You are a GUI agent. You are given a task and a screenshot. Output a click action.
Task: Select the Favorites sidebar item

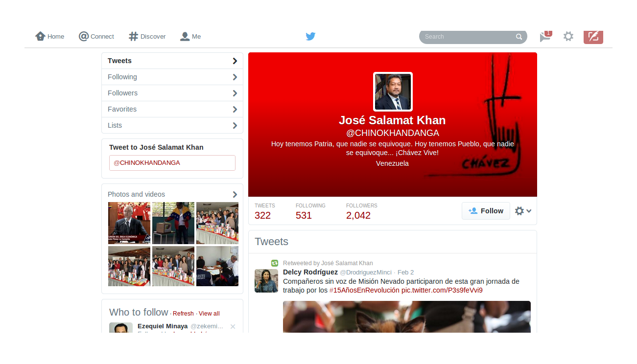pos(172,109)
